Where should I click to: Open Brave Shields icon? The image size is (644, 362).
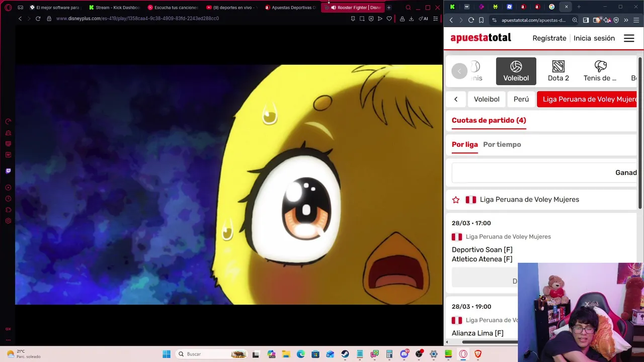[x=616, y=20]
